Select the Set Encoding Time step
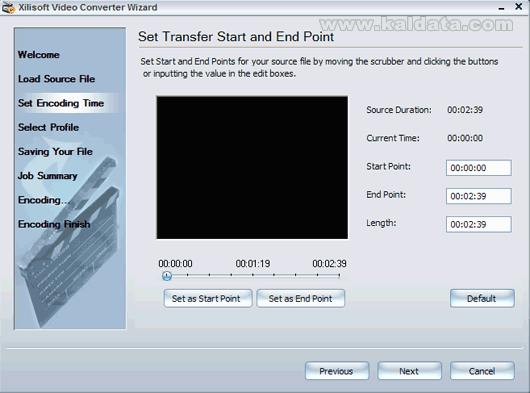 point(61,103)
